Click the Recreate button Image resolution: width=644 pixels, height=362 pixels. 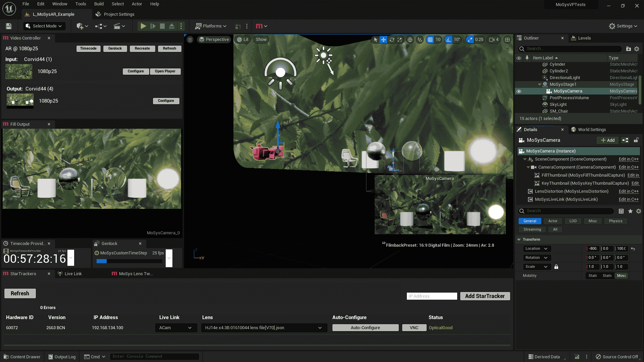[x=143, y=49]
